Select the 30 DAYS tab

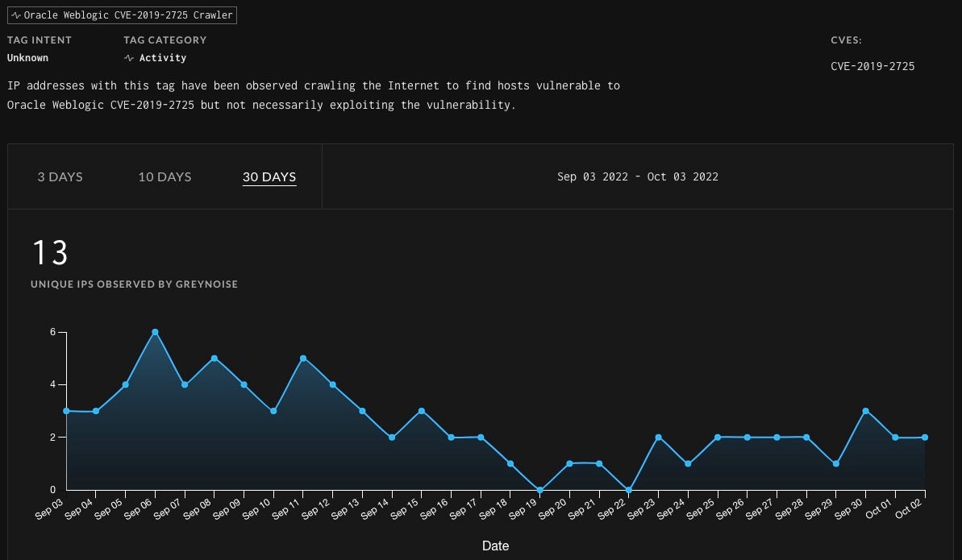point(269,176)
